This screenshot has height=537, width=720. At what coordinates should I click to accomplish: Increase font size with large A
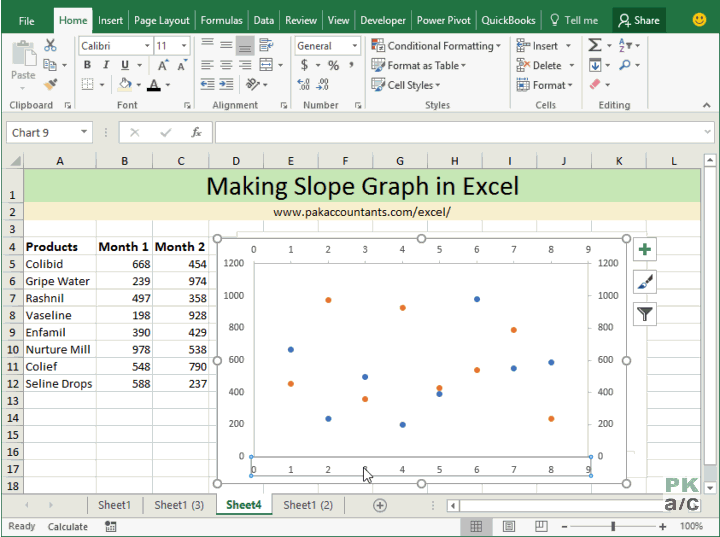163,65
